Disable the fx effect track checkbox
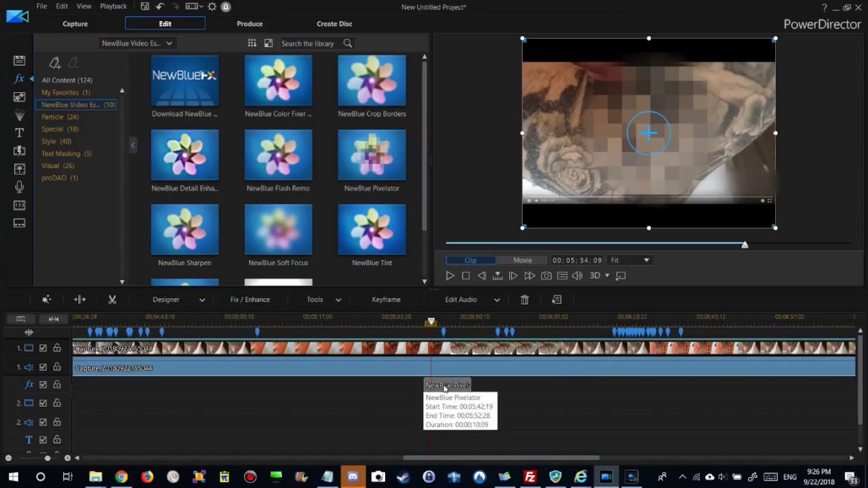Screen dimensions: 868x488 pyautogui.click(x=43, y=385)
